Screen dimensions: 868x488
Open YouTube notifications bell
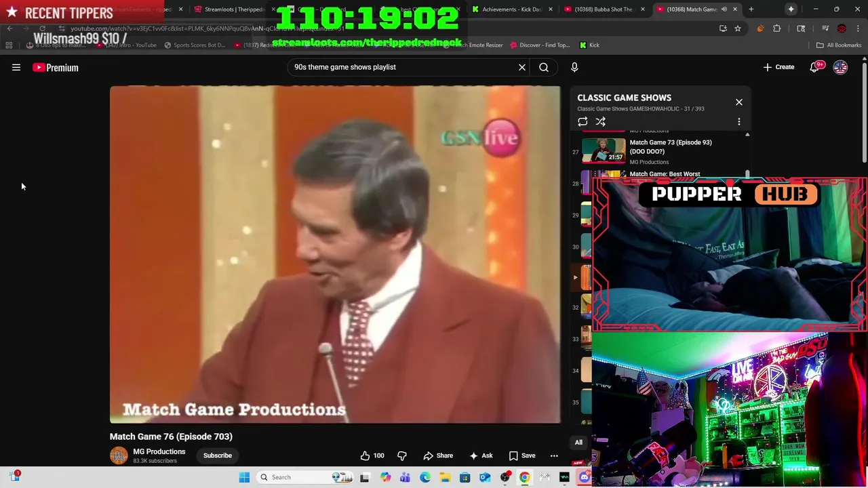point(814,67)
